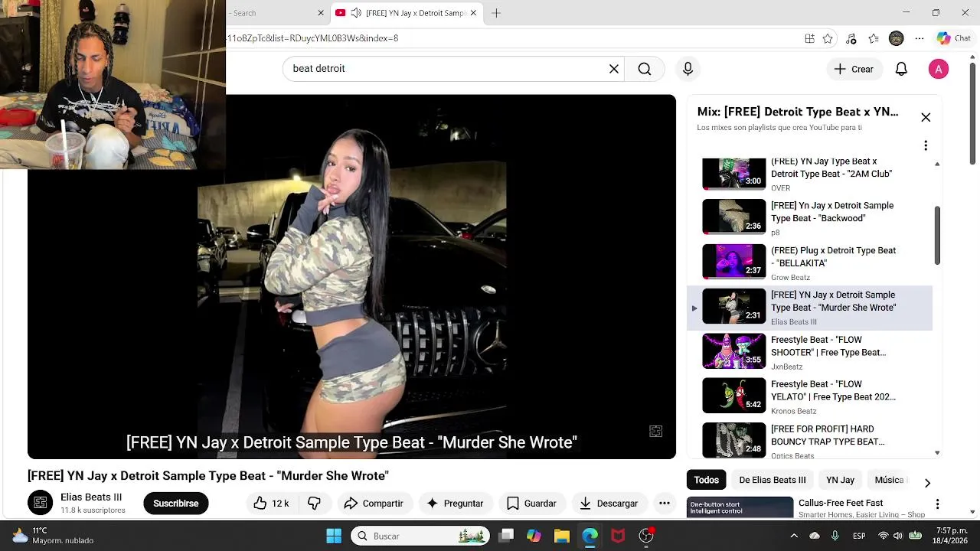
Task: Close the Mix playlist panel
Action: click(x=926, y=118)
